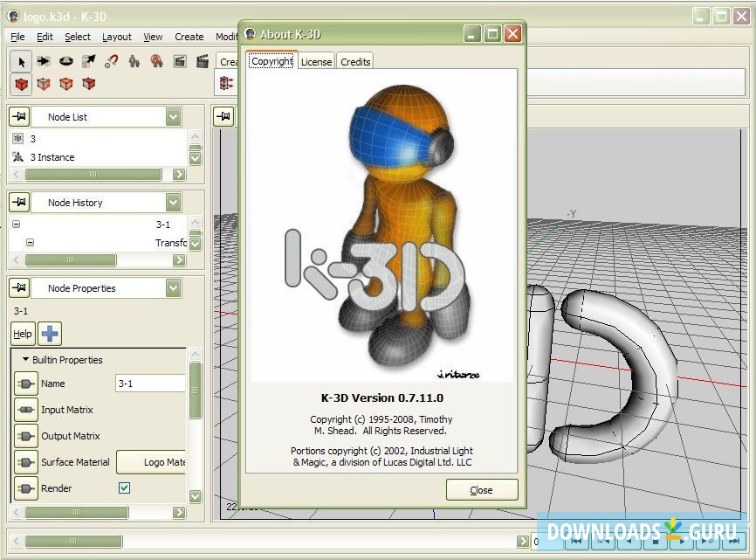
Task: Click the Help button in Node Properties
Action: [22, 334]
